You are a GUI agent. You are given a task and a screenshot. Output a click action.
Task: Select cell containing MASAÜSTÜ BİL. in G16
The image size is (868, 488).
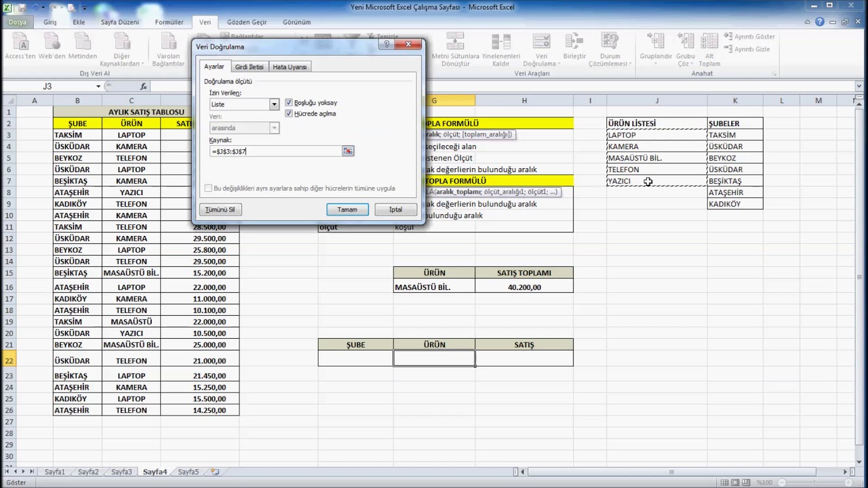click(x=434, y=287)
